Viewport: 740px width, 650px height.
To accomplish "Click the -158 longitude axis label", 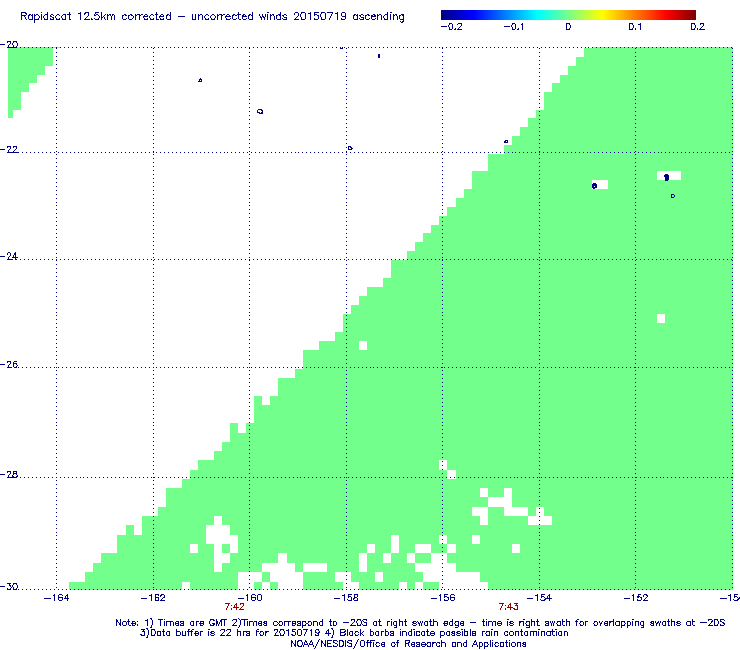I will tap(346, 598).
